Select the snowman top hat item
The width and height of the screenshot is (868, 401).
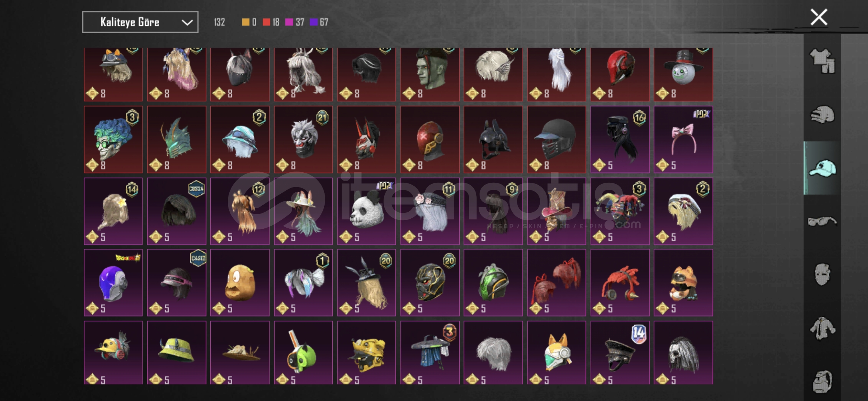[x=683, y=74]
